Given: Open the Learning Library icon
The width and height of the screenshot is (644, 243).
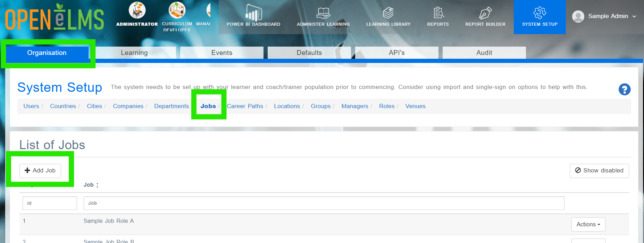Looking at the screenshot, I should [388, 13].
